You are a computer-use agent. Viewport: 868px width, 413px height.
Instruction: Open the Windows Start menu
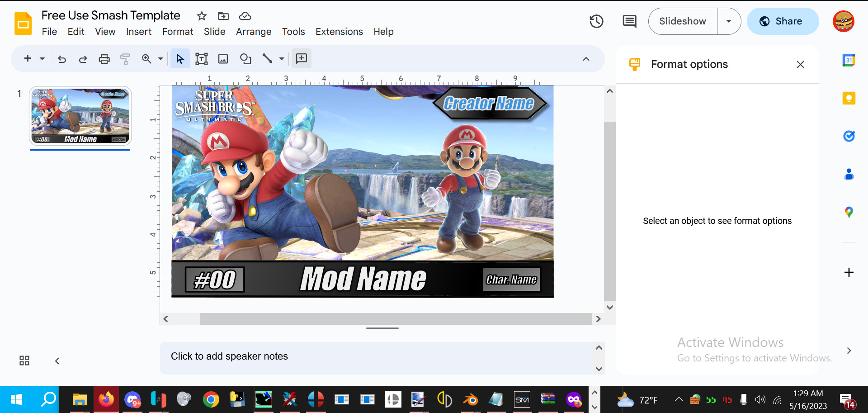(x=16, y=399)
